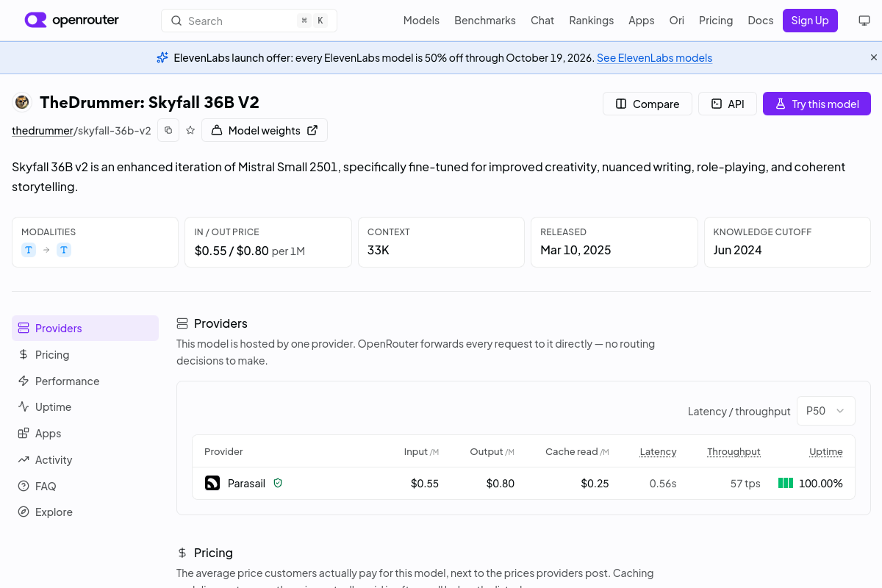This screenshot has height=588, width=882.
Task: Click the Parasail provider logo icon
Action: (x=212, y=483)
